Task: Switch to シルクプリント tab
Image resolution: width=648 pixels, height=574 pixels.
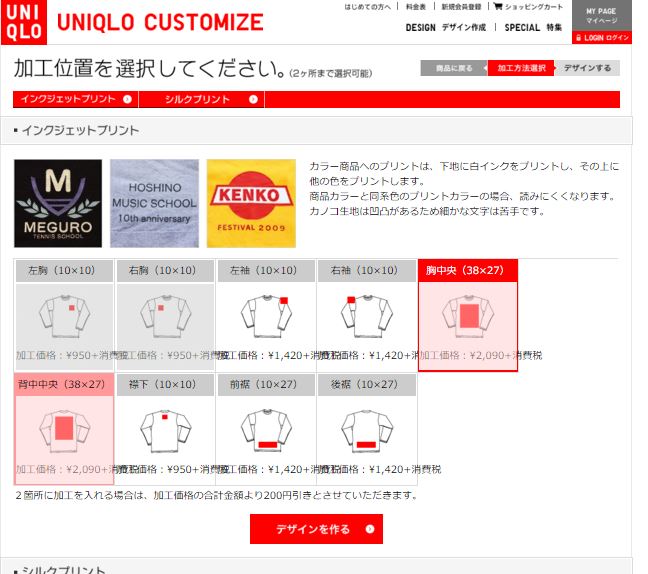Action: click(202, 99)
